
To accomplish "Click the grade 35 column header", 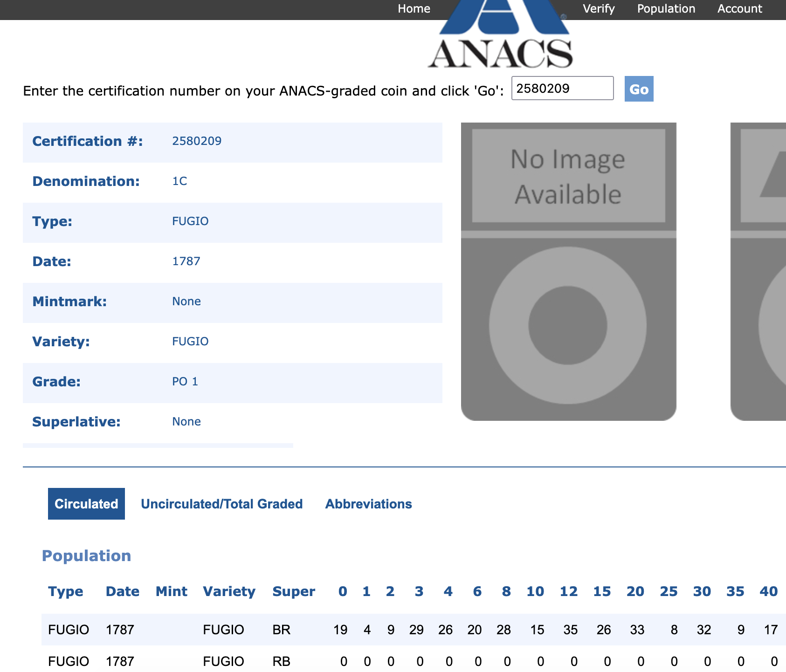I will pyautogui.click(x=735, y=591).
